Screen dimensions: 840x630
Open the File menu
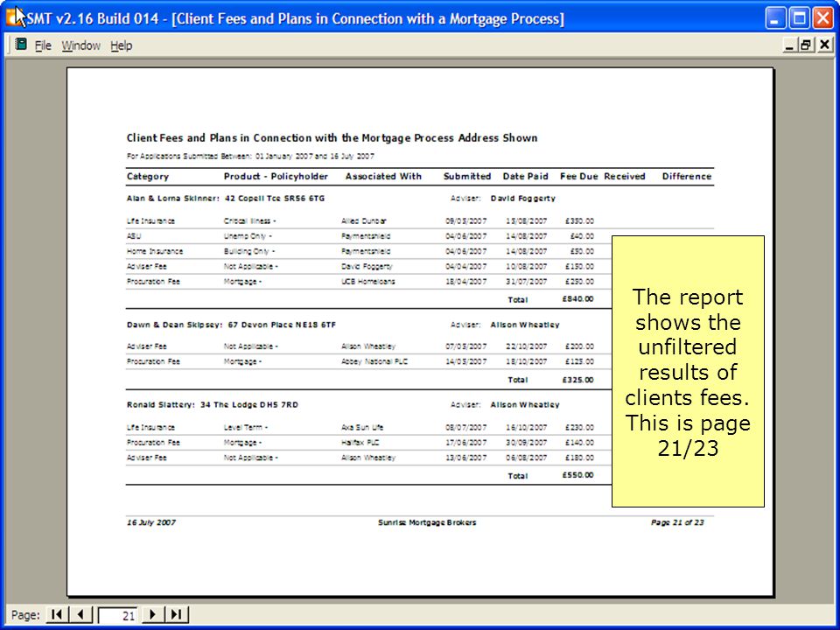pos(43,45)
